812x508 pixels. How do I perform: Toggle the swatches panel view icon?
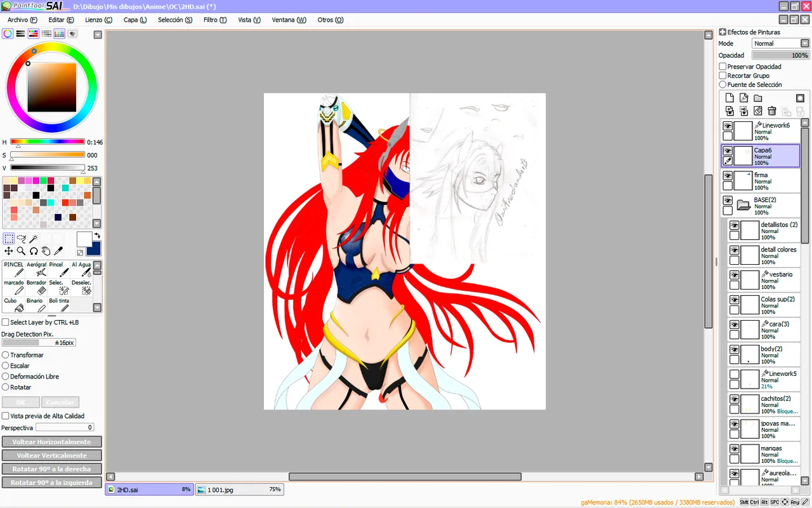pyautogui.click(x=59, y=34)
